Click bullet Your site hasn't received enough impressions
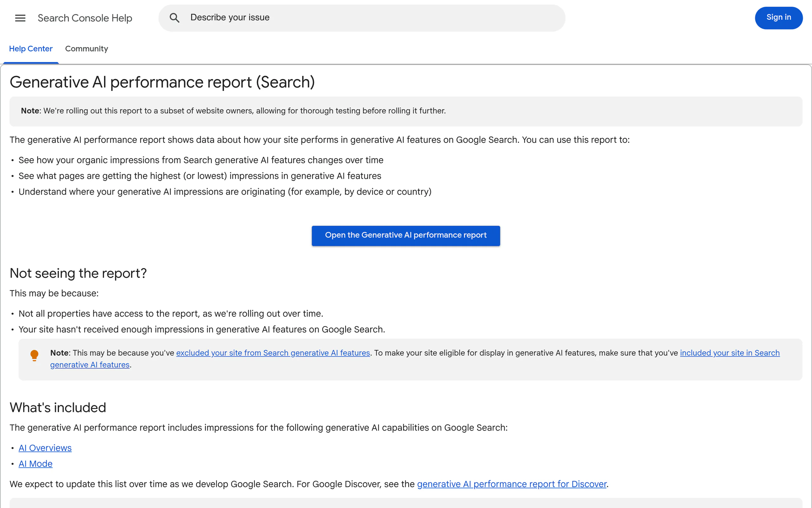This screenshot has height=508, width=812. tap(202, 329)
